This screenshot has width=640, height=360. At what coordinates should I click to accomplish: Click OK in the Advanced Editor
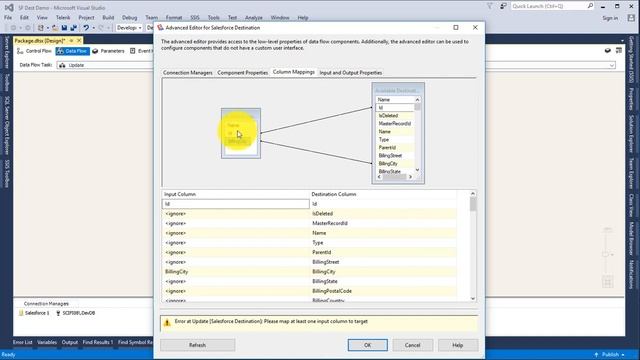click(368, 345)
